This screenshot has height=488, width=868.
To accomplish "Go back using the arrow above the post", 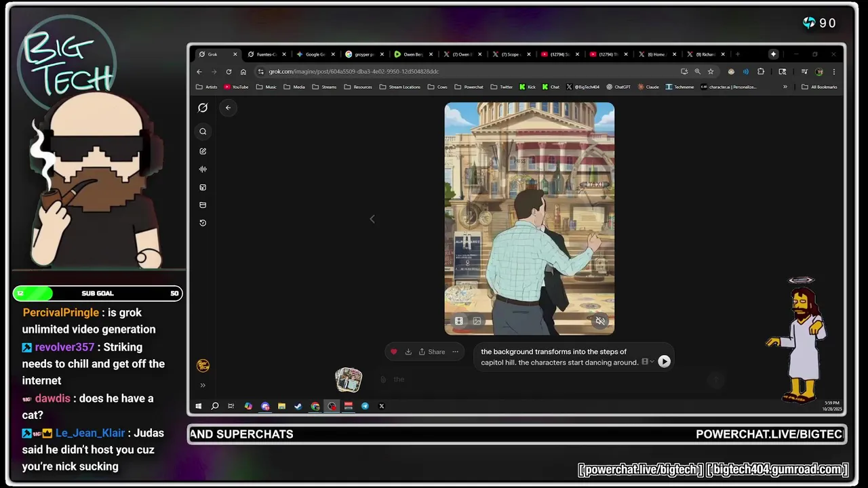I will [228, 108].
